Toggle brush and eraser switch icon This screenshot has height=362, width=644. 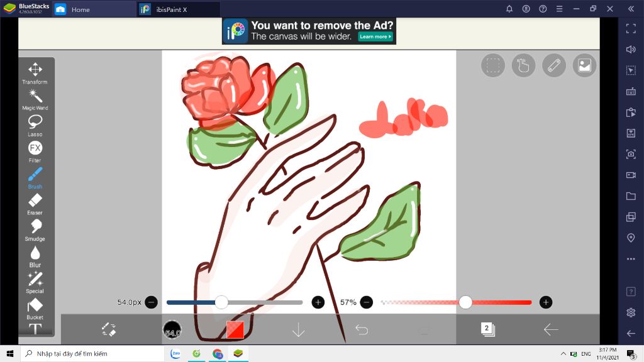[x=109, y=329]
